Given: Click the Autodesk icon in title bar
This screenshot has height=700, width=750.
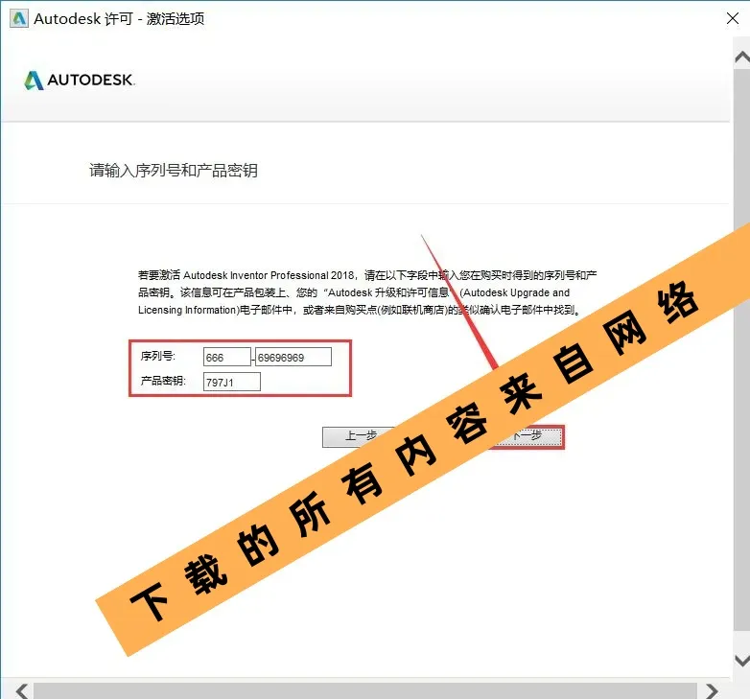Looking at the screenshot, I should pos(19,18).
